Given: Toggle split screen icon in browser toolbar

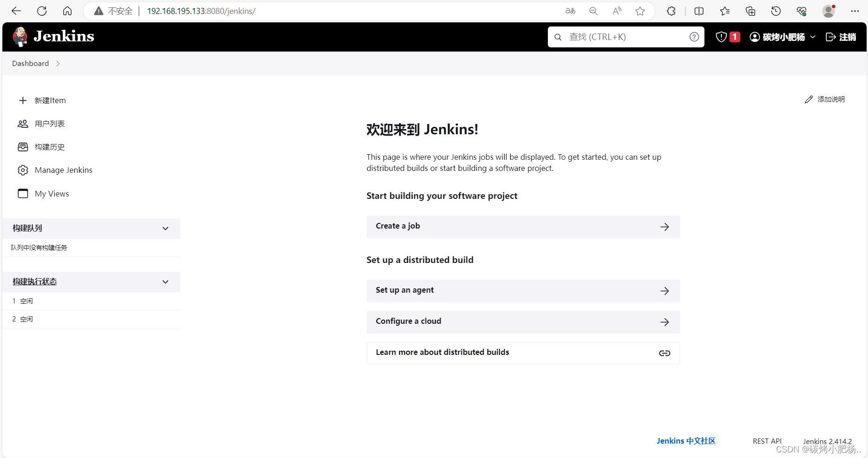Looking at the screenshot, I should tap(699, 11).
